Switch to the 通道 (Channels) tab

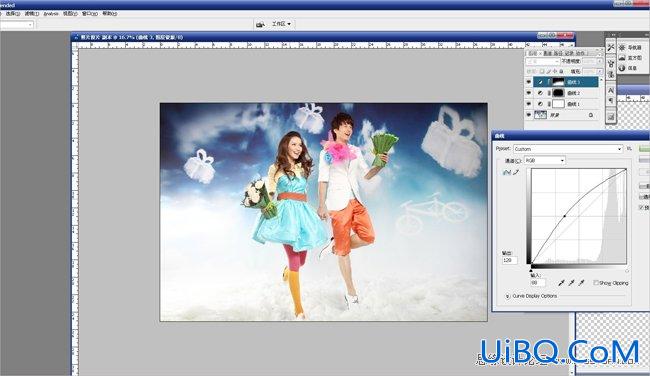point(547,53)
